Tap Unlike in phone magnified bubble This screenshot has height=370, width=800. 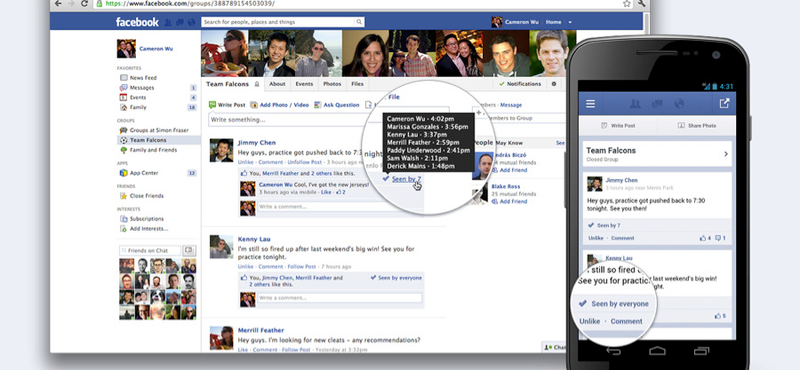(590, 321)
